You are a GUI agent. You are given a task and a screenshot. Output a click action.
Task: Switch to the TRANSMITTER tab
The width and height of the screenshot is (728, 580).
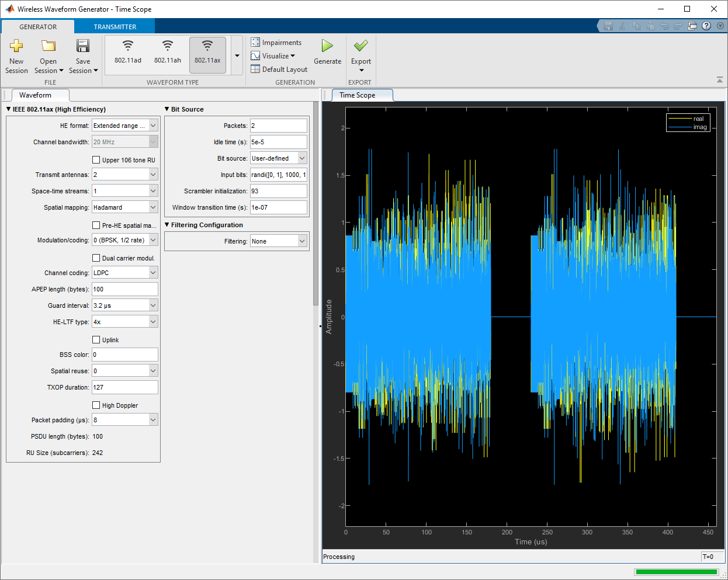[x=115, y=27]
